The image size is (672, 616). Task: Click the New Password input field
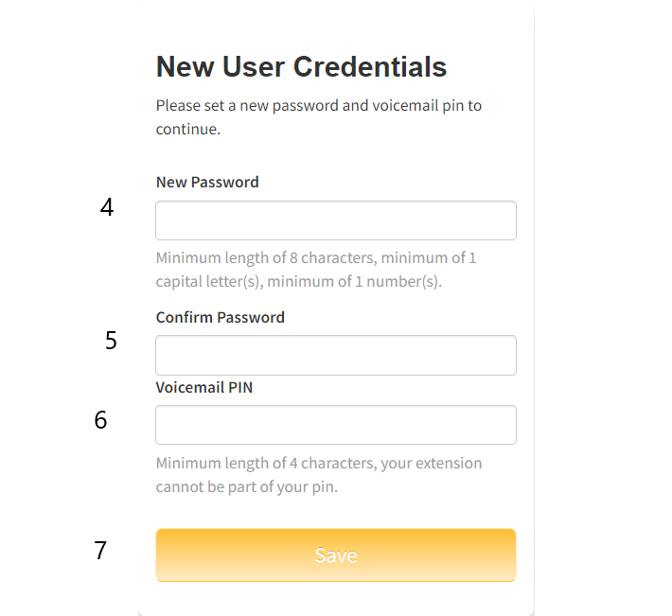point(335,220)
